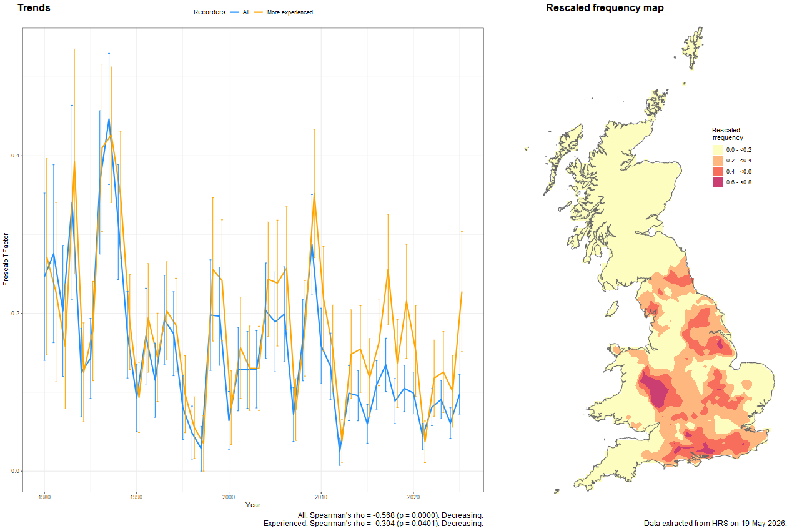Click the "Rescaled frequency" legend heading above the swatches
The width and height of the screenshot is (812, 531).
[728, 134]
